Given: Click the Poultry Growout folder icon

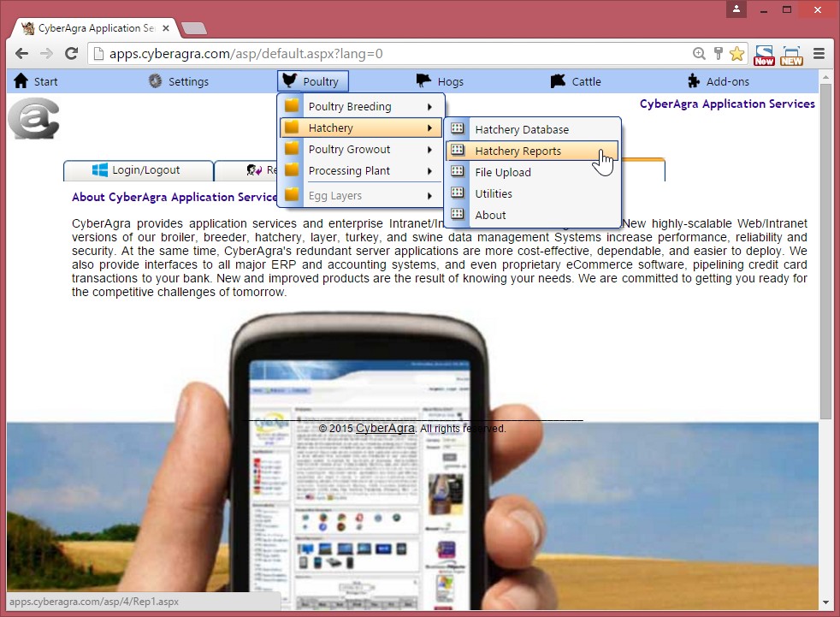Looking at the screenshot, I should pyautogui.click(x=292, y=149).
